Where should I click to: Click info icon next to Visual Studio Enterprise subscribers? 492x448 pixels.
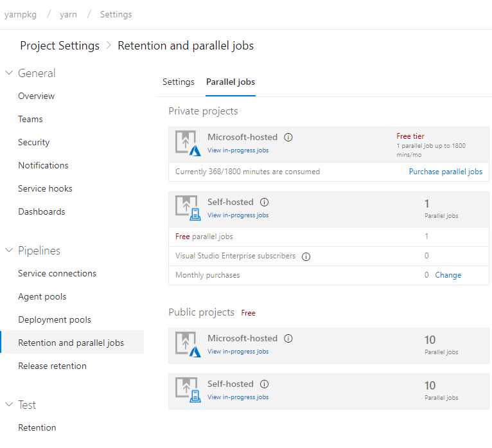pos(306,256)
